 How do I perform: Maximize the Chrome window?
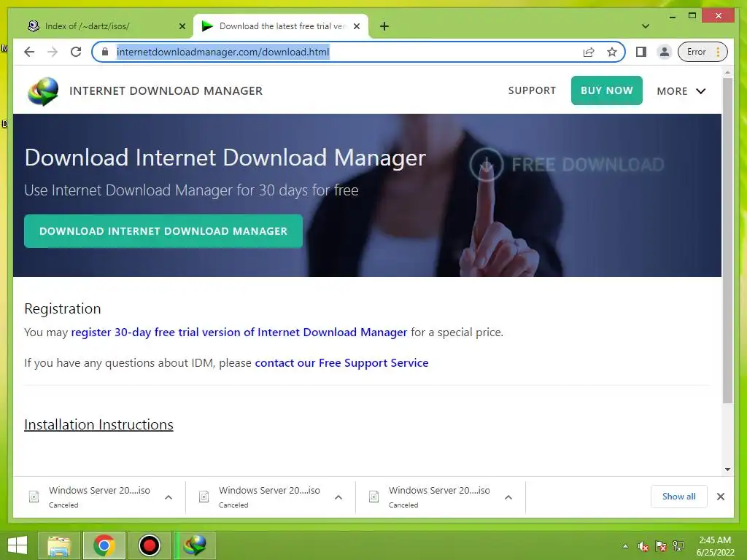(692, 16)
